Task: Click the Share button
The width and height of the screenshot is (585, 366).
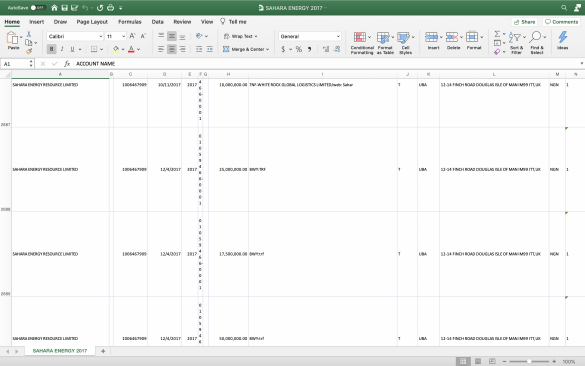Action: [x=524, y=22]
